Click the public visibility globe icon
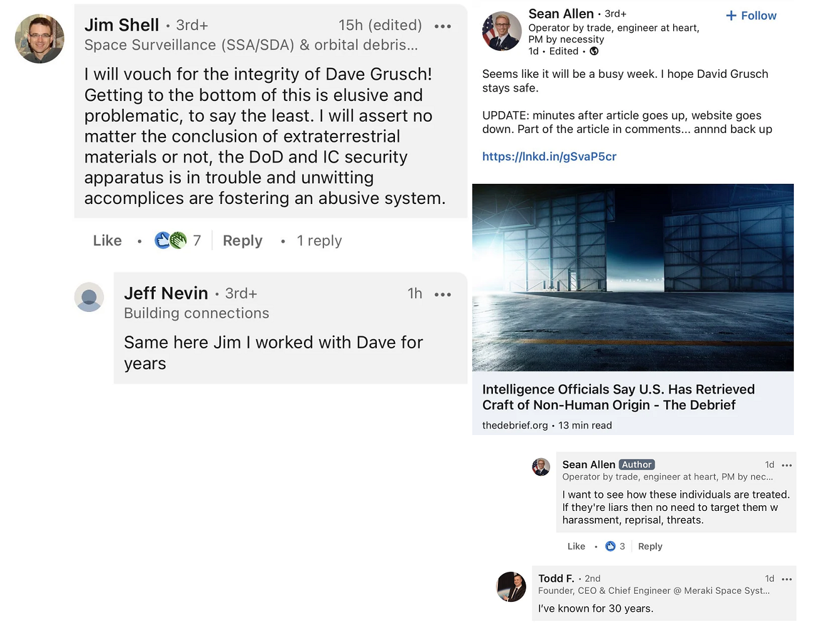817x644 pixels. [x=594, y=51]
